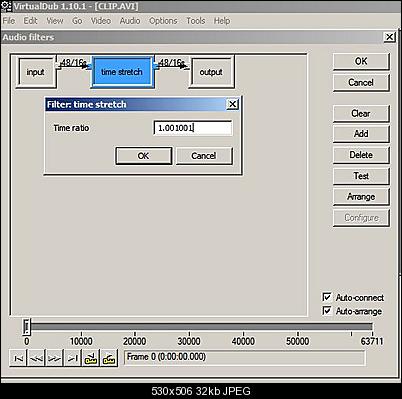Click the timeline position slider thumb
402x399 pixels.
[26, 327]
